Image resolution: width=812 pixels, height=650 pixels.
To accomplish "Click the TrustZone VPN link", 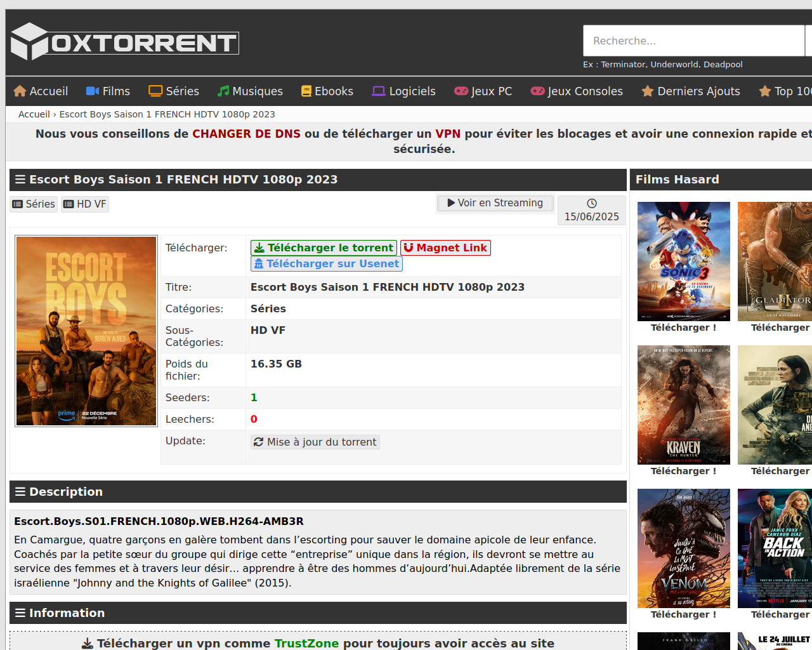I will [306, 643].
